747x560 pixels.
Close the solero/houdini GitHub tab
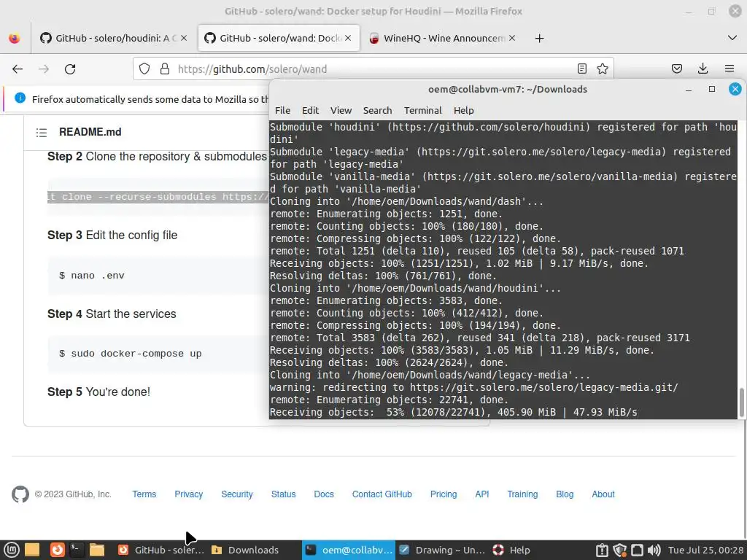(184, 38)
